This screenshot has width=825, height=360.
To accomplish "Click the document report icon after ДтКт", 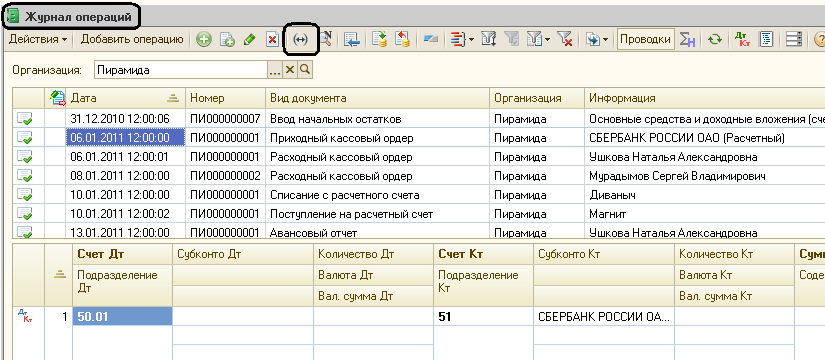I will point(766,40).
